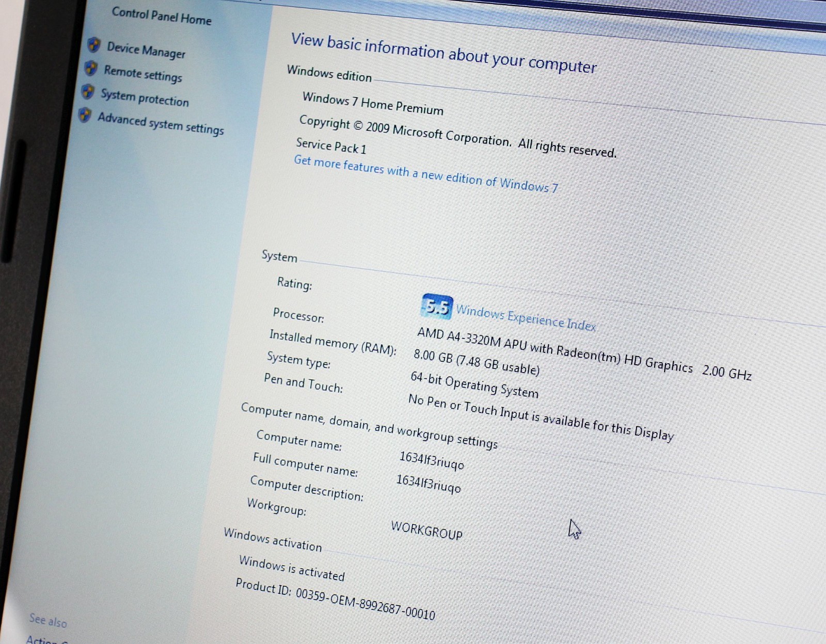Click the 5.5 Experience Index rating badge
The height and width of the screenshot is (644, 826).
click(x=437, y=307)
